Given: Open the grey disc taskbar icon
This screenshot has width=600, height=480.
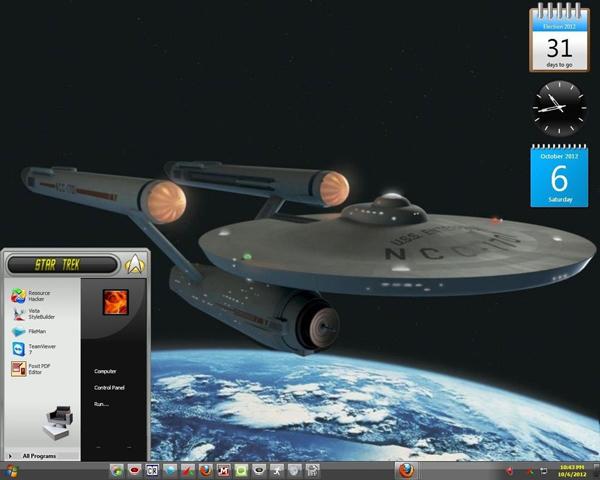Looking at the screenshot, I should (259, 470).
